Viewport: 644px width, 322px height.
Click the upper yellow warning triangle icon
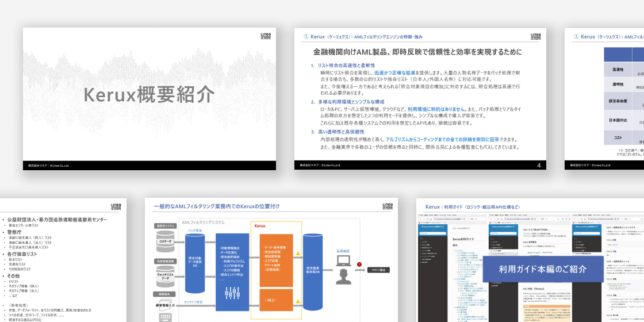pyautogui.click(x=298, y=254)
